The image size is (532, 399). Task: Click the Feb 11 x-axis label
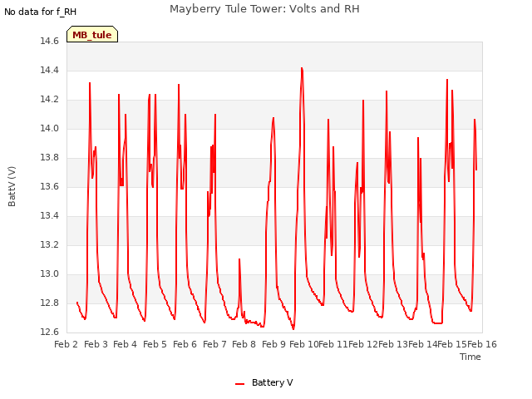pos(334,344)
